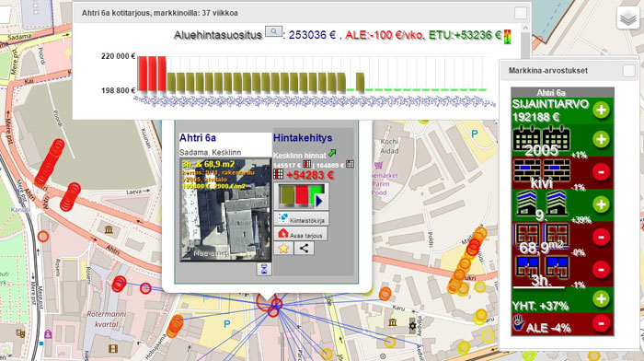Collapse the kivi material row minus
Image resolution: width=644 pixels, height=361 pixels.
tap(601, 172)
